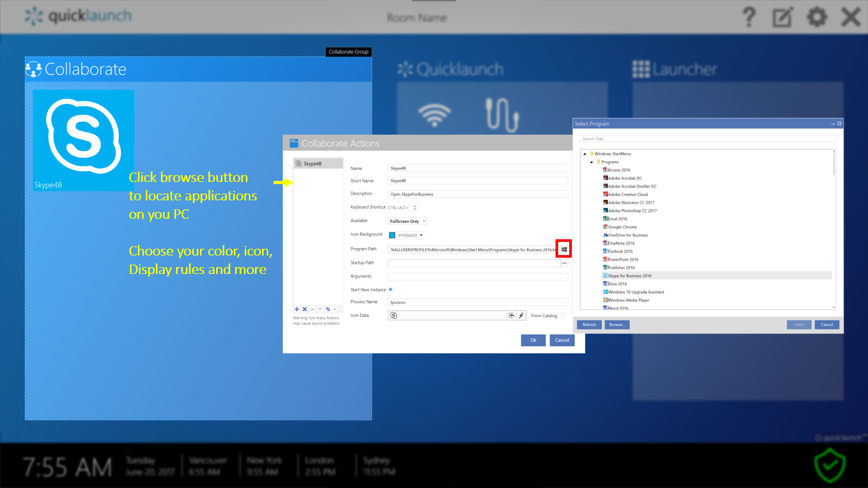Click Ok in Collaborate Actions dialog

pos(533,340)
